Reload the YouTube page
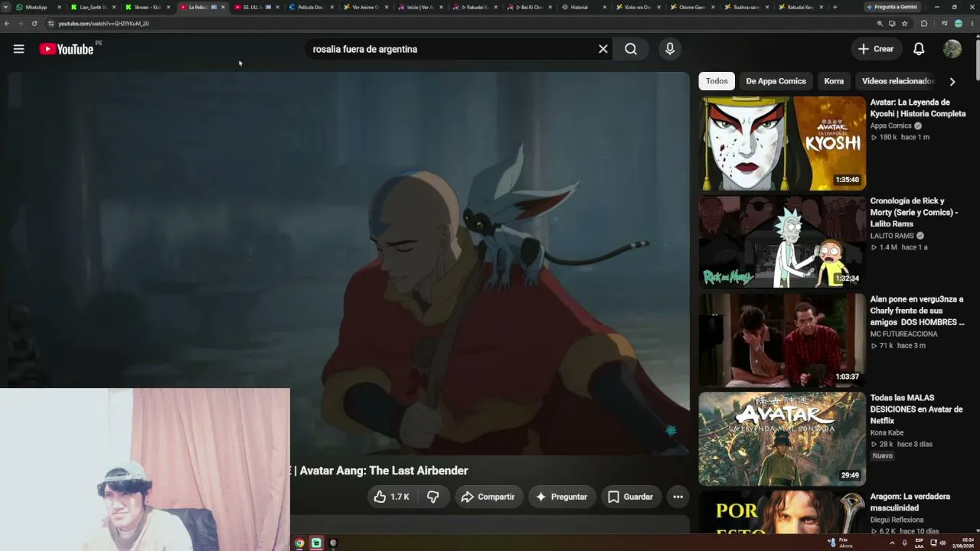 pos(34,24)
